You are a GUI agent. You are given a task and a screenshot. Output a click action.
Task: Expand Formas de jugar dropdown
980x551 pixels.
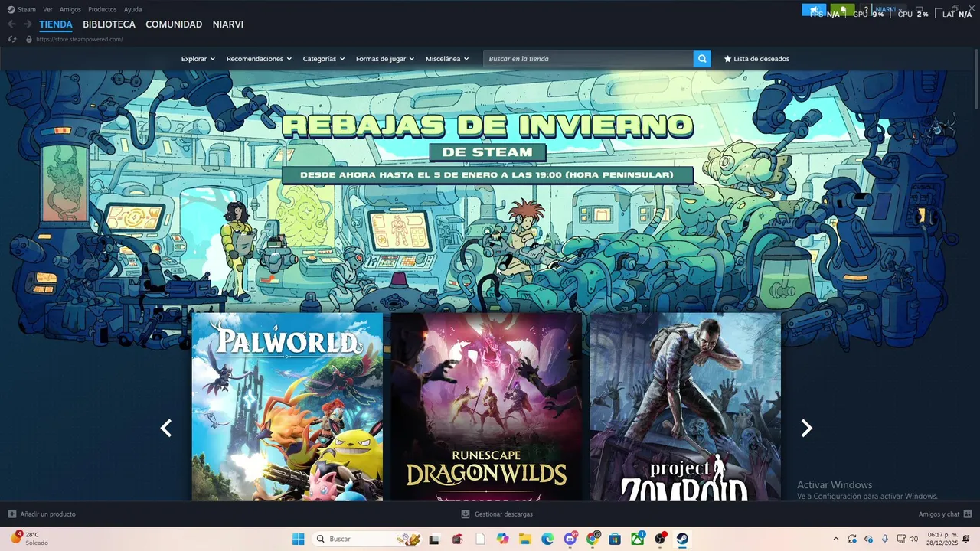(x=385, y=59)
